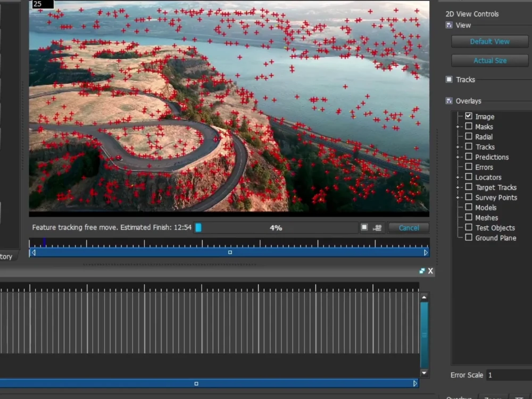This screenshot has height=399, width=532.
Task: Expand the Masks tree node
Action: [458, 127]
